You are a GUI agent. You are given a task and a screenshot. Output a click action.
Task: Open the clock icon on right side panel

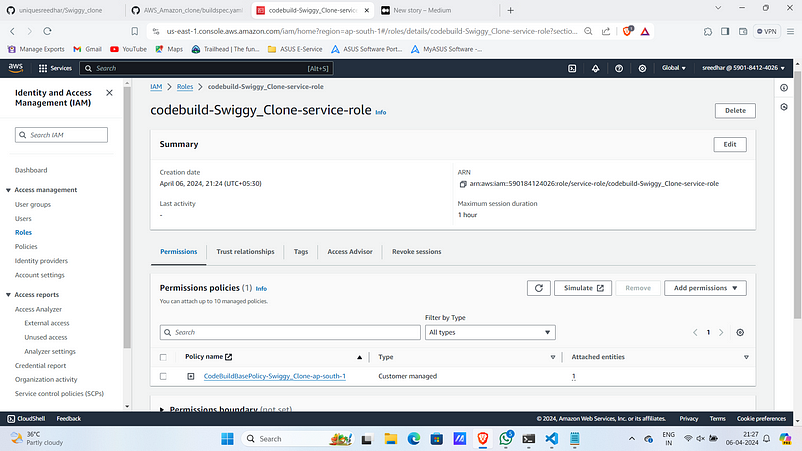coord(784,107)
